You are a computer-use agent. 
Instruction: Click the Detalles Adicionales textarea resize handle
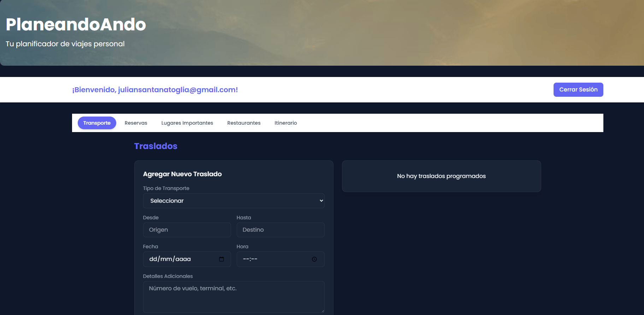322,310
